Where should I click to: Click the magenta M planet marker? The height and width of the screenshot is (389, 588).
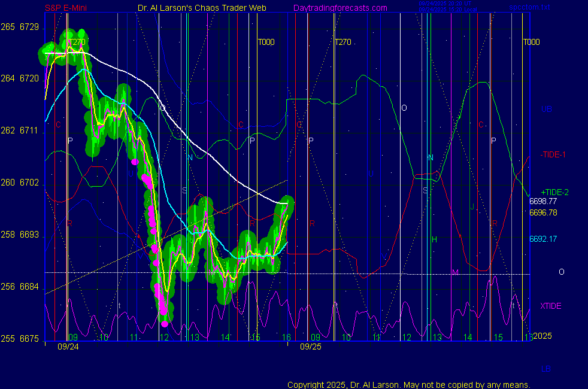(455, 272)
